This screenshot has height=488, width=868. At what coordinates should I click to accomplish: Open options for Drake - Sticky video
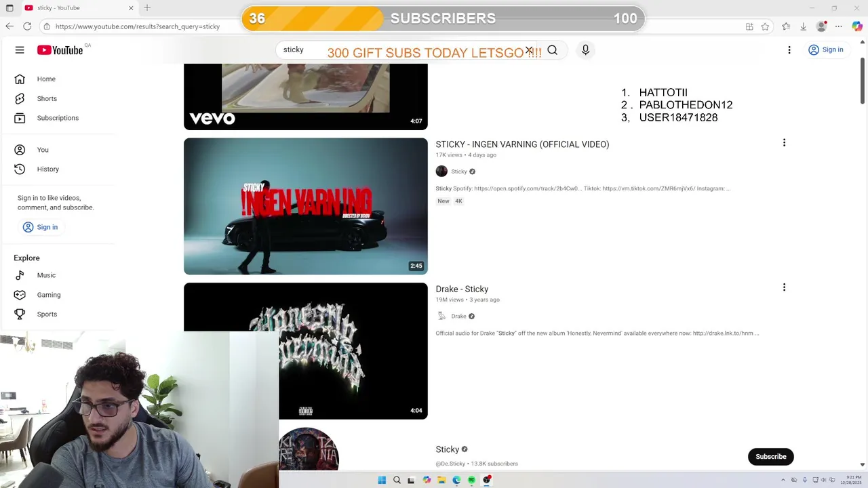[784, 287]
